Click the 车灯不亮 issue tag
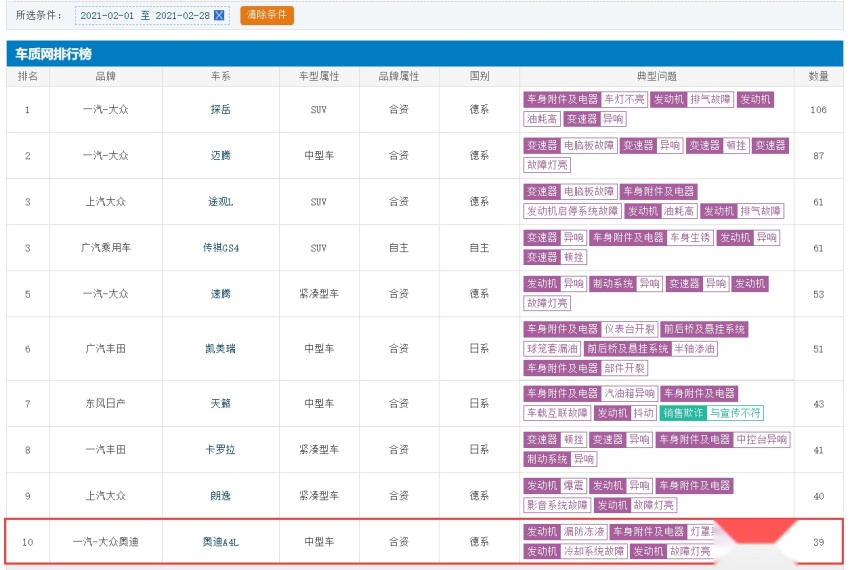Image resolution: width=852 pixels, height=570 pixels. (624, 99)
